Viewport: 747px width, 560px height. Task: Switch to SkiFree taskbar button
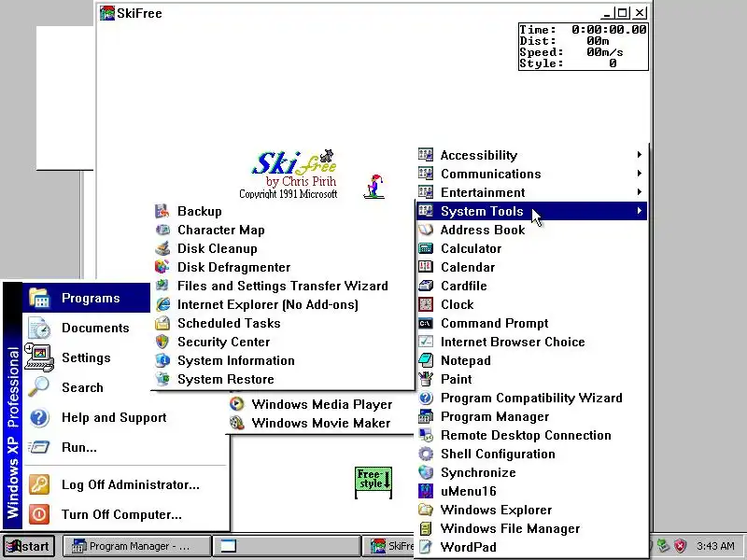(x=389, y=546)
